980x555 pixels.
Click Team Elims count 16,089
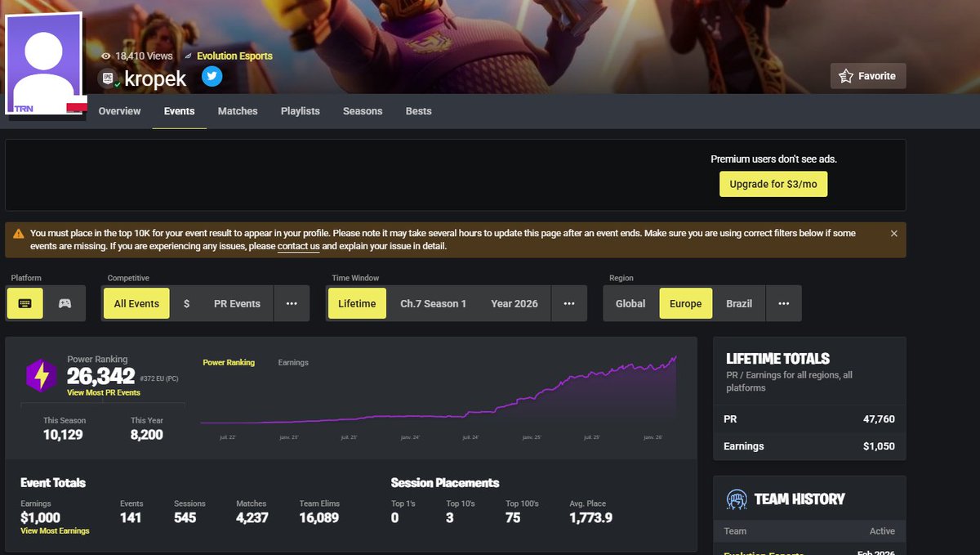(318, 517)
